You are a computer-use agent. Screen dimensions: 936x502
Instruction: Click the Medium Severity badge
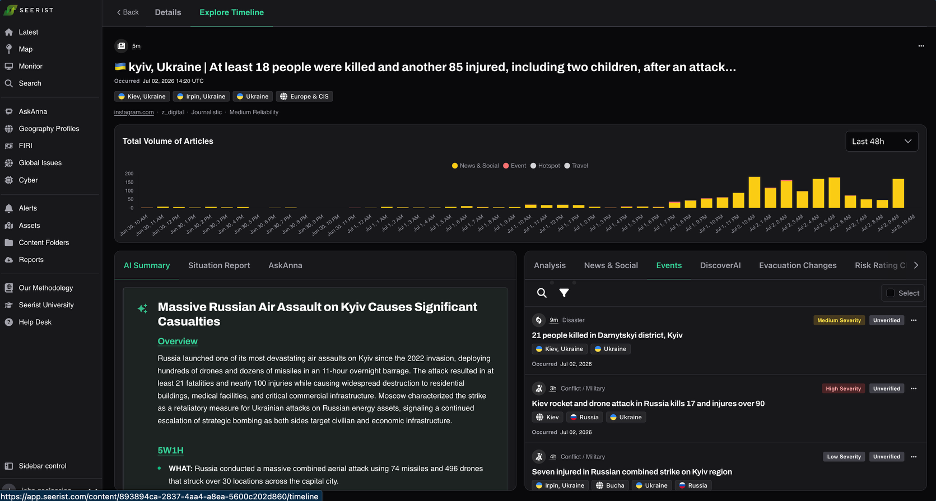[x=839, y=321]
